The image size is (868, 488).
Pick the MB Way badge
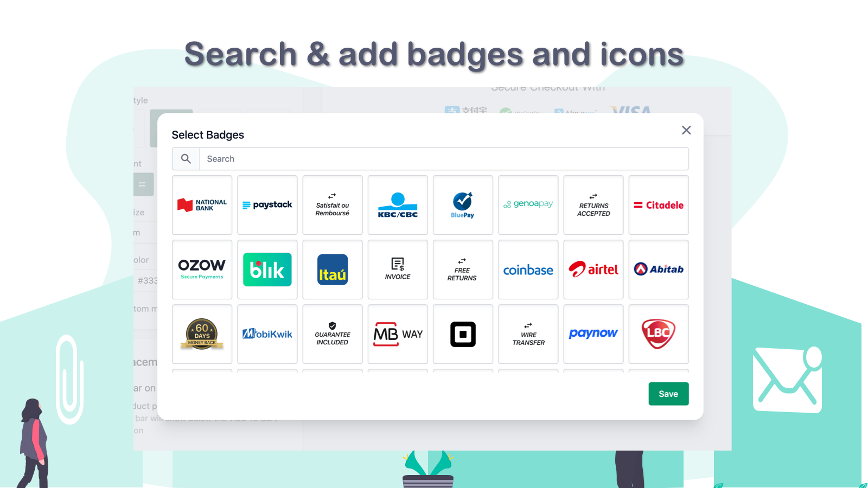click(398, 334)
